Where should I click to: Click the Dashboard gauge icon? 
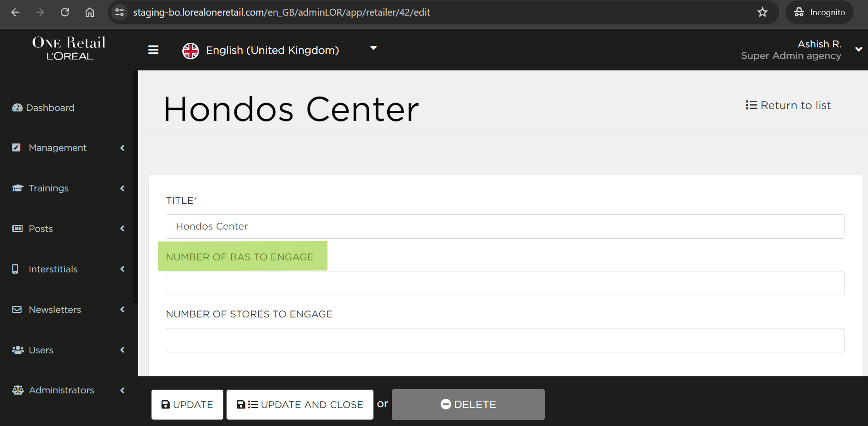[17, 108]
